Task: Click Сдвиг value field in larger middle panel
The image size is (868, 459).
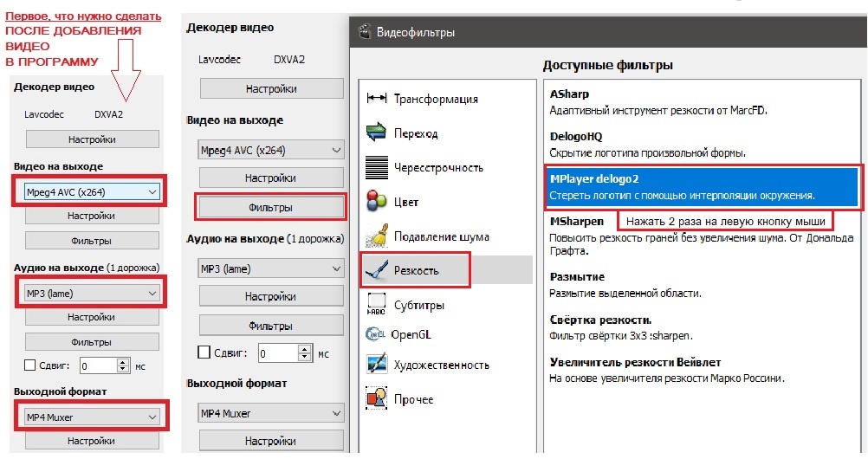Action: [x=278, y=353]
